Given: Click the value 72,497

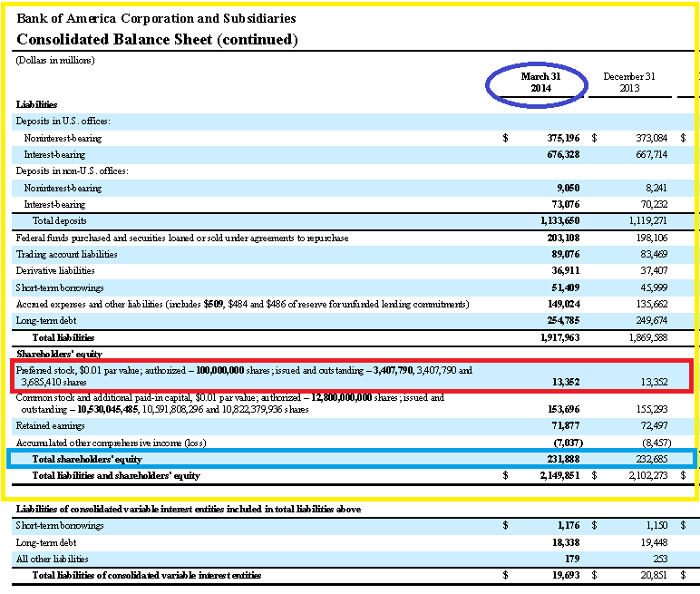Looking at the screenshot, I should pos(654,426).
